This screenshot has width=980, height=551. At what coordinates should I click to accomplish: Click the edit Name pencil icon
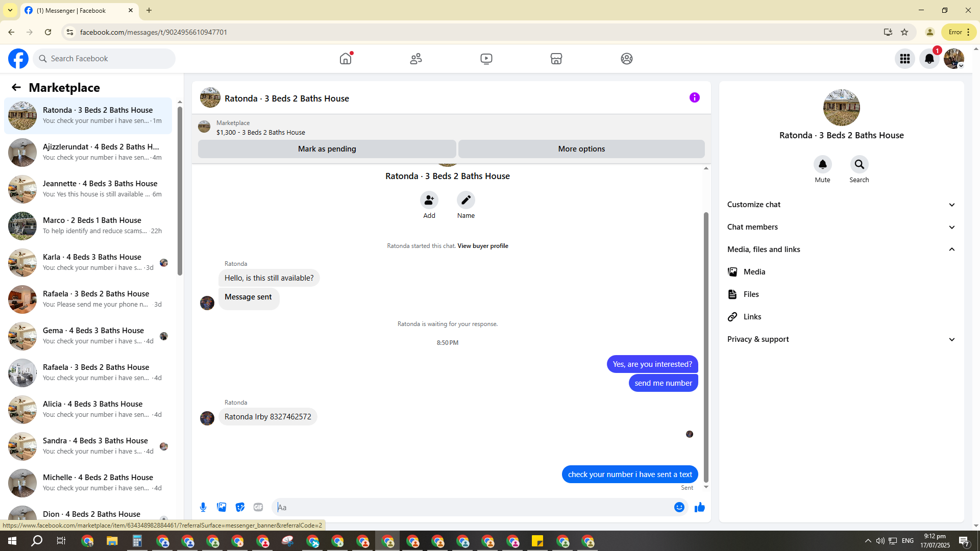point(466,200)
